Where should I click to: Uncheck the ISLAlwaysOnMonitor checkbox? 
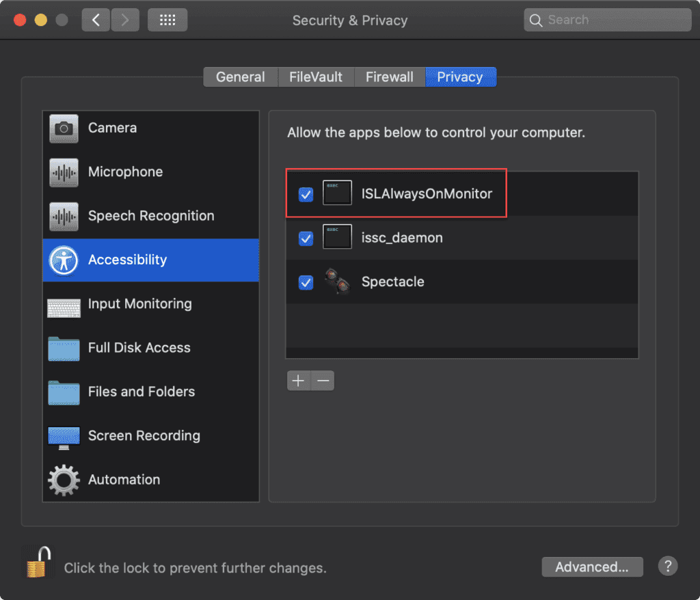(x=306, y=195)
